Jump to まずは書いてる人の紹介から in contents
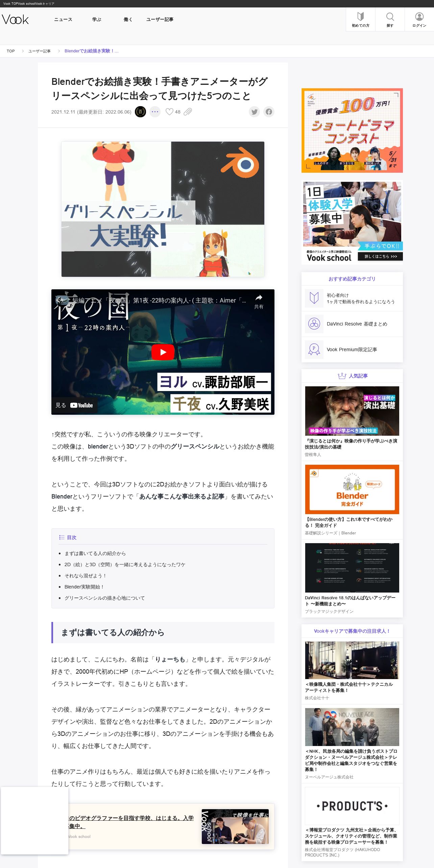 pos(95,553)
